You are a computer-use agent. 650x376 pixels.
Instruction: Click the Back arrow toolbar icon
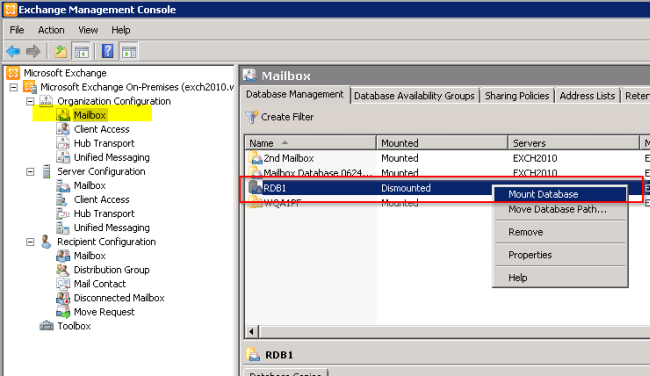point(13,51)
